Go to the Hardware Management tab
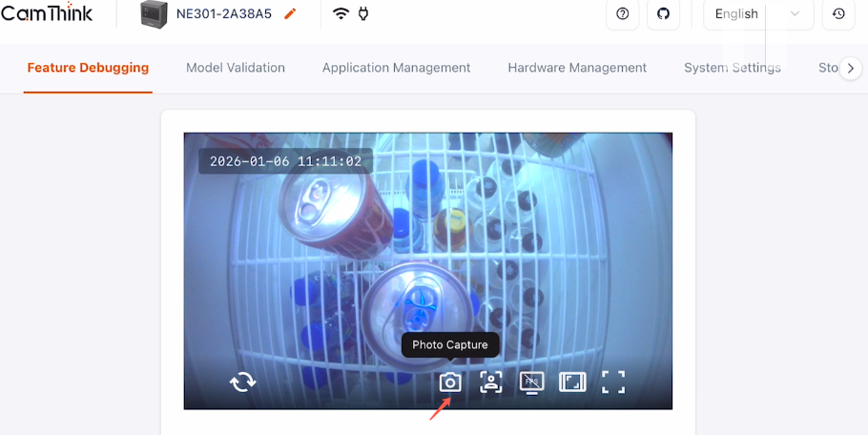The height and width of the screenshot is (435, 868). 577,68
